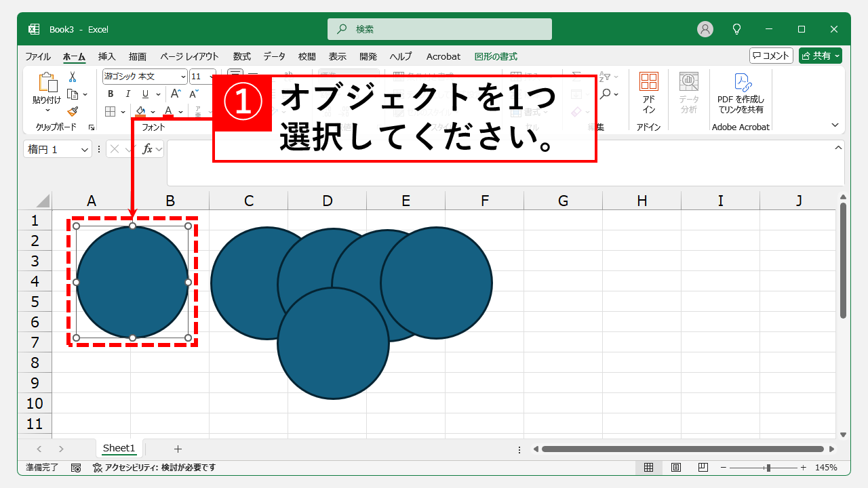Zoom out with the minus button
868x488 pixels.
click(724, 468)
